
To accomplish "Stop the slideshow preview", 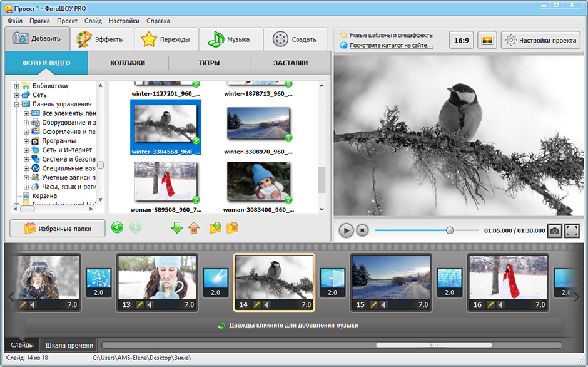I will 362,230.
